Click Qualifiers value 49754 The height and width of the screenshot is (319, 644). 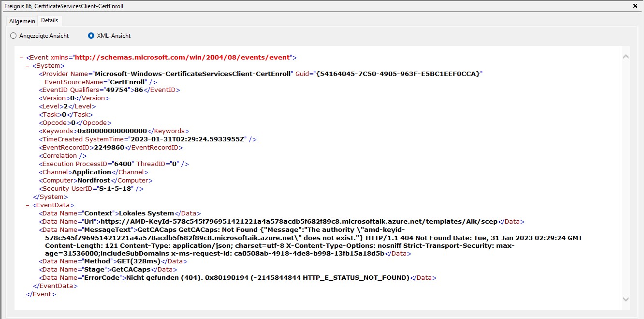(x=116, y=90)
